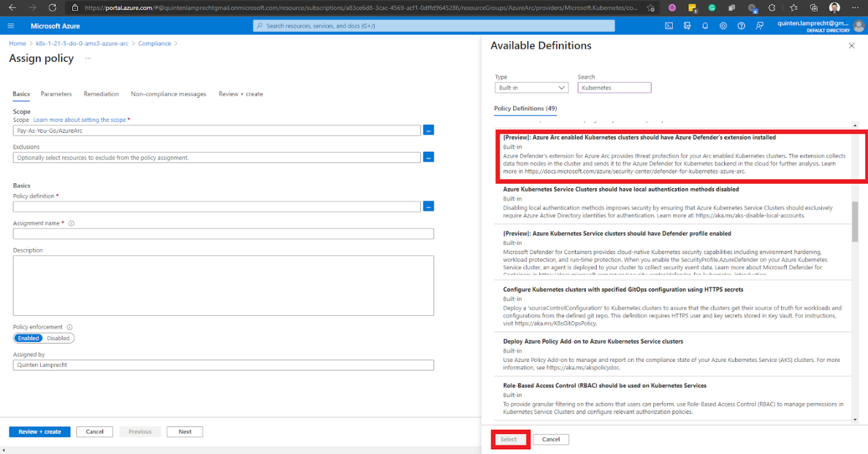Close the Available Definitions panel
The height and width of the screenshot is (454, 868).
click(x=852, y=45)
